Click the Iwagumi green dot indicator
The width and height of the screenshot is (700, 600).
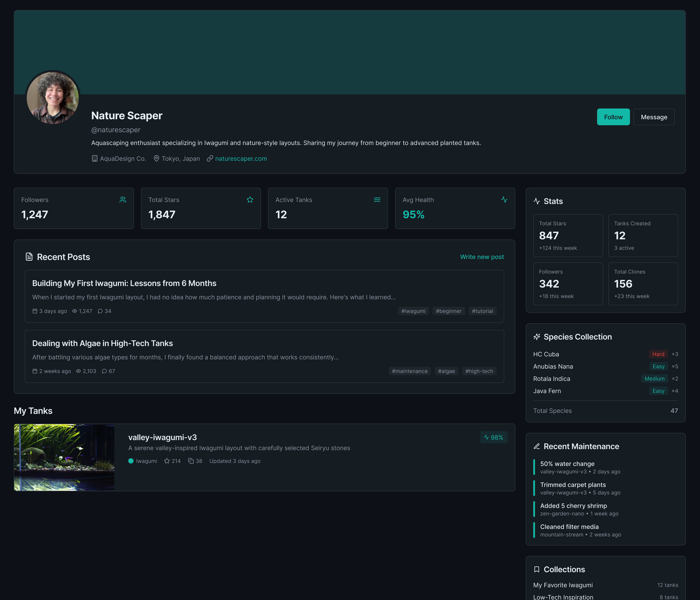pyautogui.click(x=131, y=461)
